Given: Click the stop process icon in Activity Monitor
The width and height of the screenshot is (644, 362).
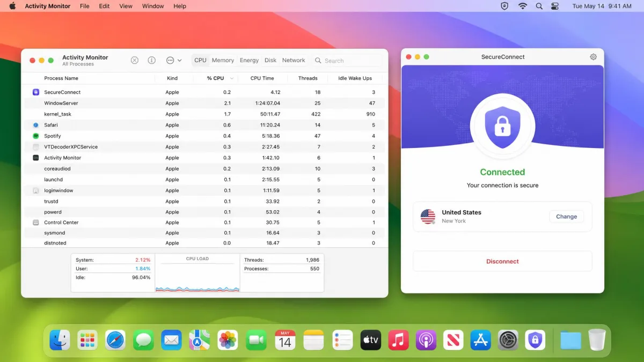Looking at the screenshot, I should pyautogui.click(x=135, y=61).
